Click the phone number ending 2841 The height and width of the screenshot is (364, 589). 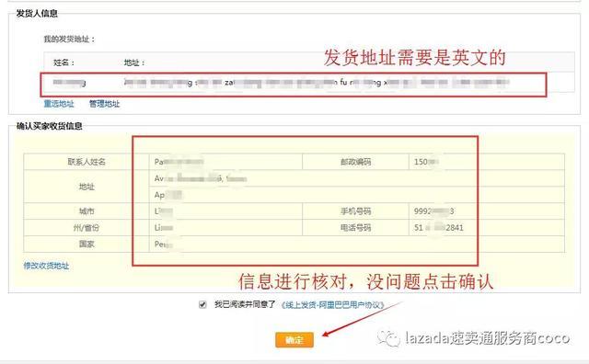coord(439,227)
